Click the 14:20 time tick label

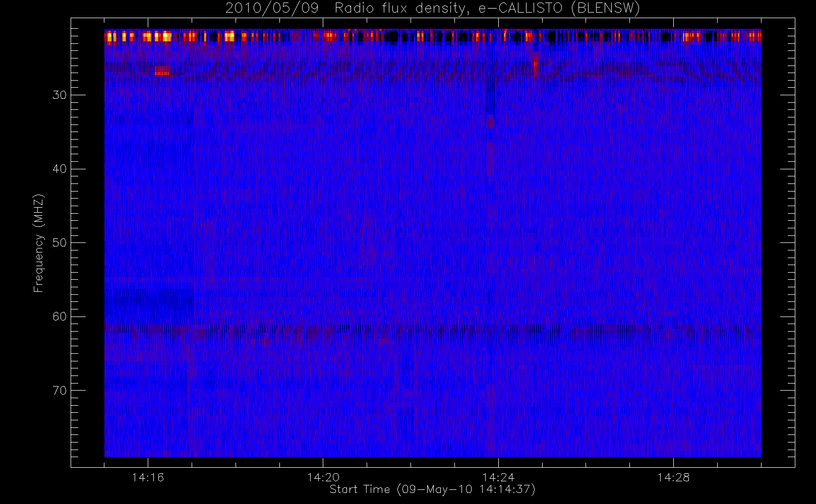coord(323,477)
